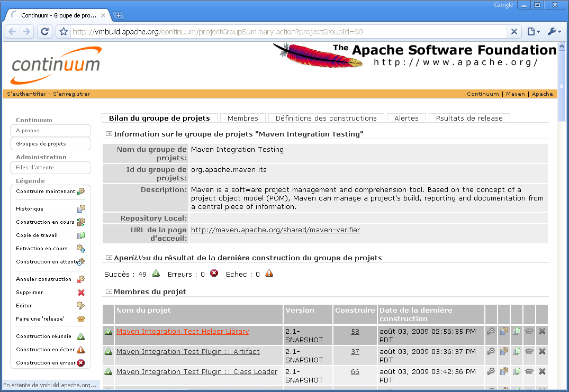Open build history icon for Test Plugin Artifact row
Screen dimensions: 569x392
coord(504,351)
